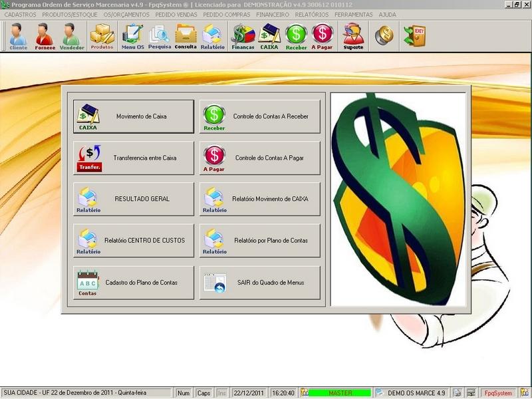Open the Finanças toolbar icon
The image size is (532, 399).
click(243, 37)
